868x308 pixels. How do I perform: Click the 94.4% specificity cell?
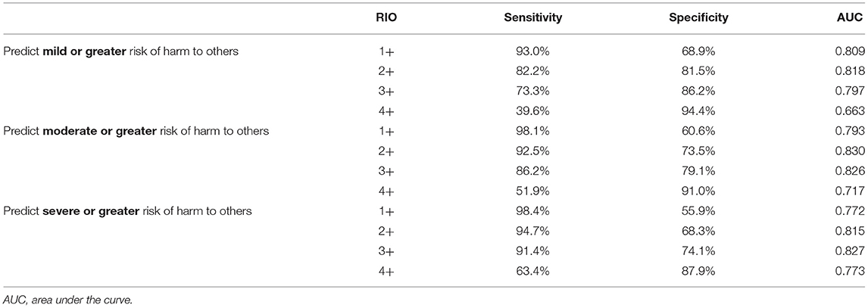(699, 111)
